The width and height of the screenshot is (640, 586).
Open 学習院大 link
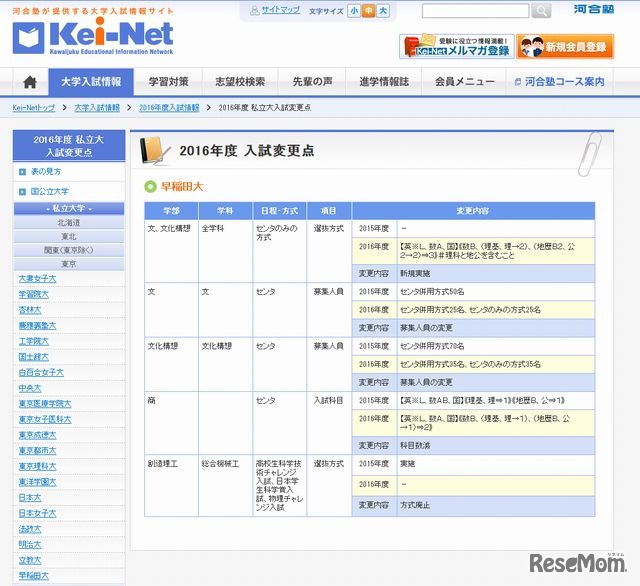[33, 295]
